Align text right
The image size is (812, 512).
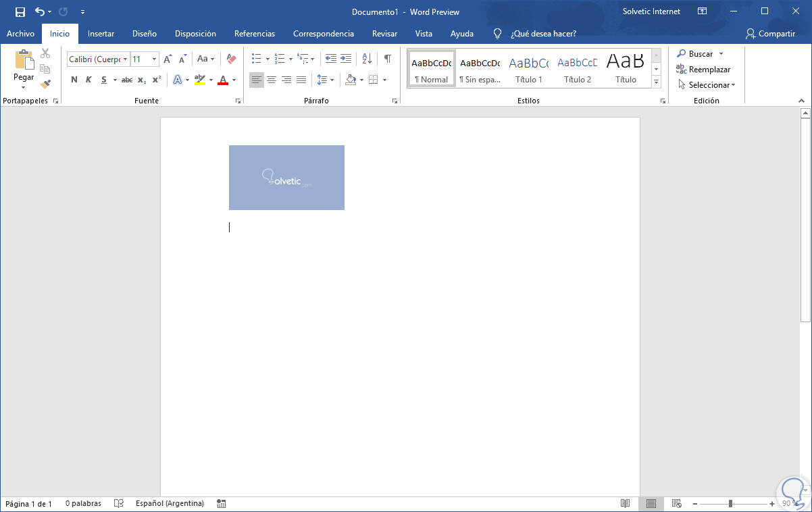pyautogui.click(x=286, y=80)
